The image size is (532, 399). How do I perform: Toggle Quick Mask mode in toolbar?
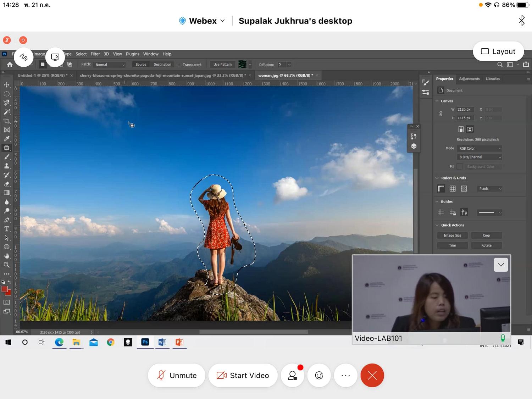click(x=7, y=302)
